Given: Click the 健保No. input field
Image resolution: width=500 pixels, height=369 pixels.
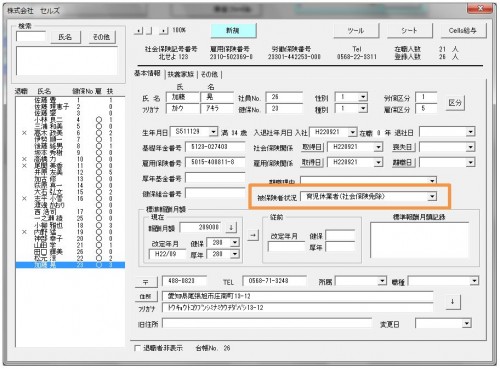Looking at the screenshot, I should pos(284,108).
